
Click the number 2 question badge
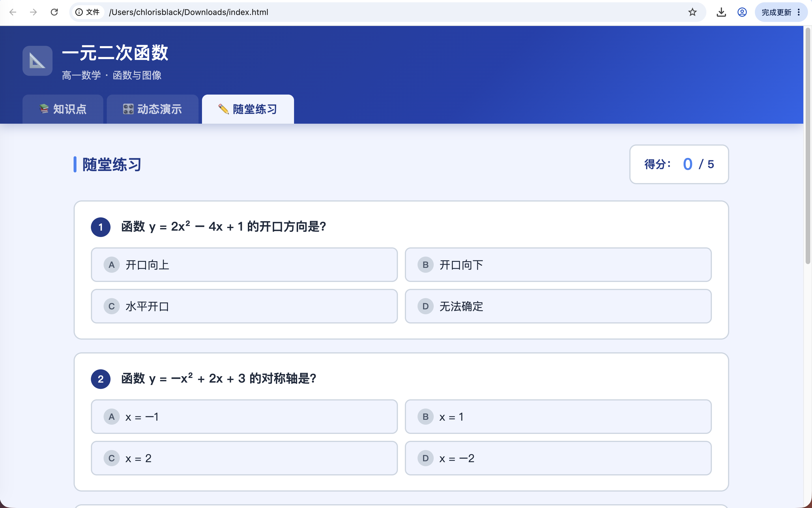[100, 379]
